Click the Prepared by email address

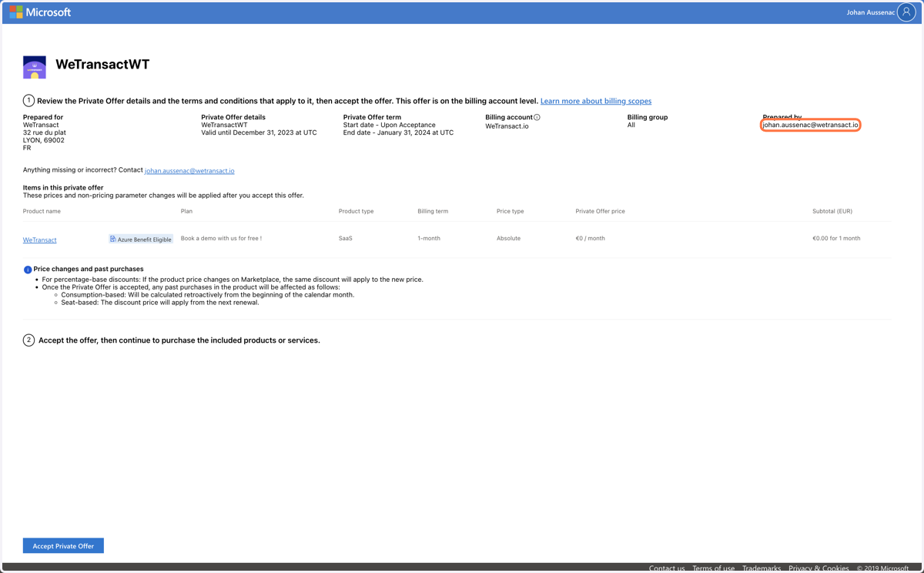click(810, 125)
